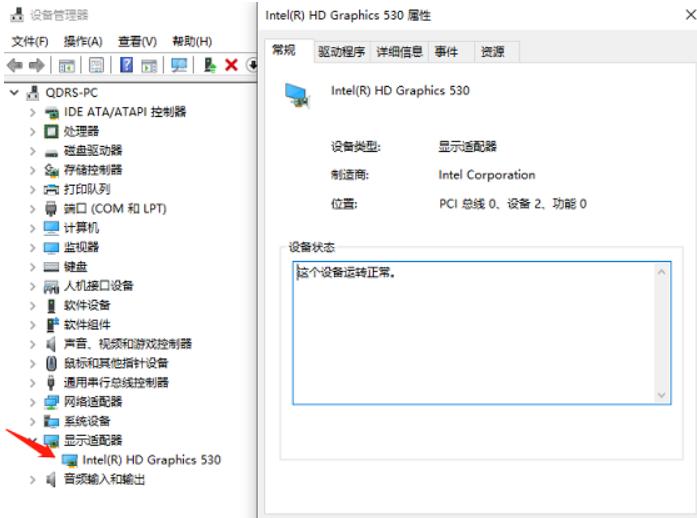The height and width of the screenshot is (518, 697).
Task: Click the 打印队列 printer icon
Action: pyautogui.click(x=52, y=189)
